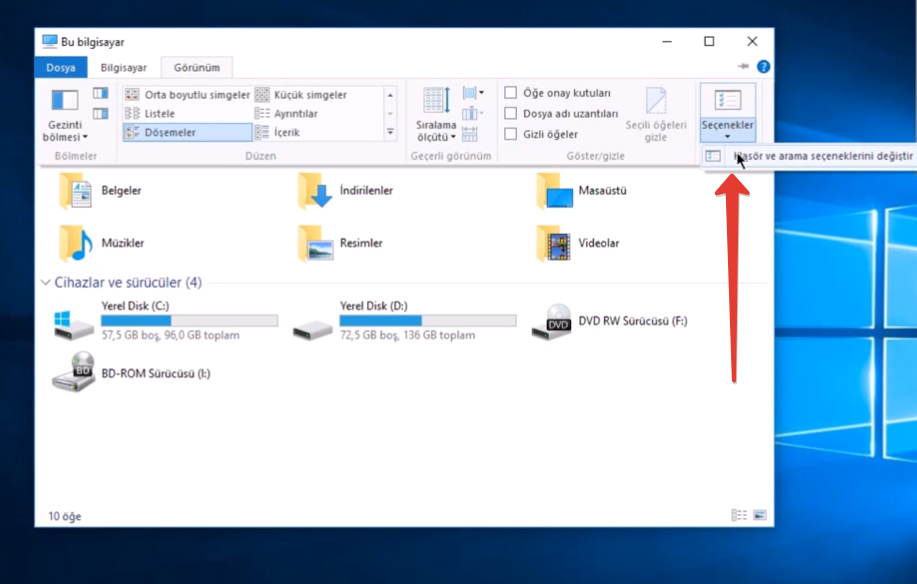The width and height of the screenshot is (917, 584).
Task: Toggle the details pane icon
Action: pyautogui.click(x=101, y=113)
